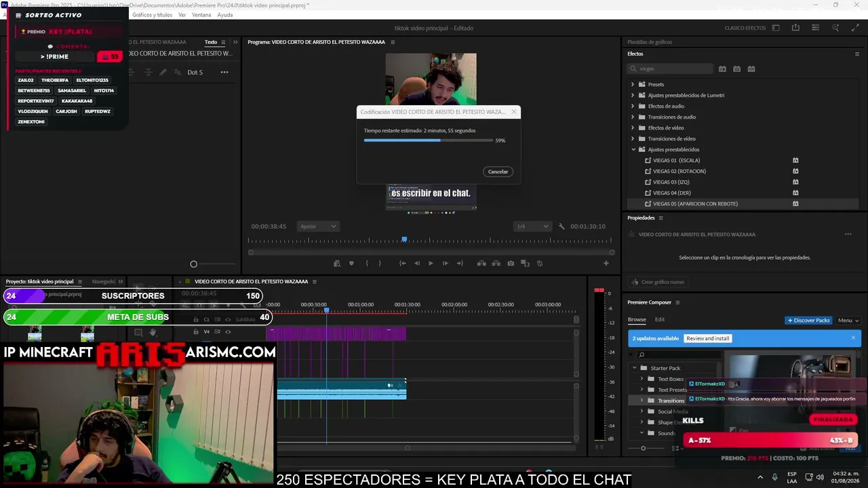Close the encoding progress dialog
The height and width of the screenshot is (488, 868).
[513, 112]
